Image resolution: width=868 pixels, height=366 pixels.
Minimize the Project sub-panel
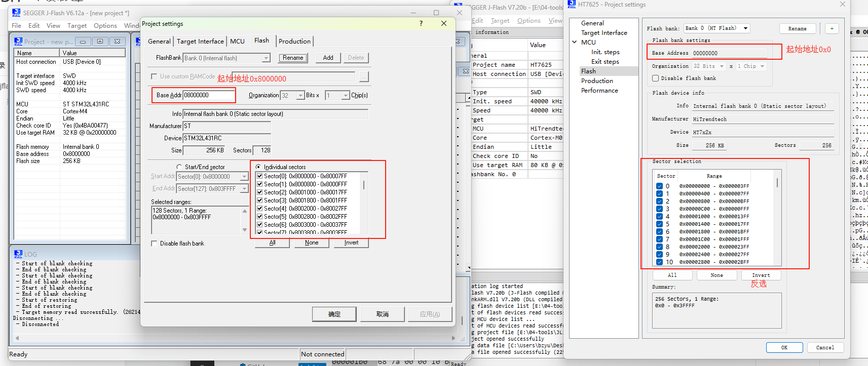[83, 42]
